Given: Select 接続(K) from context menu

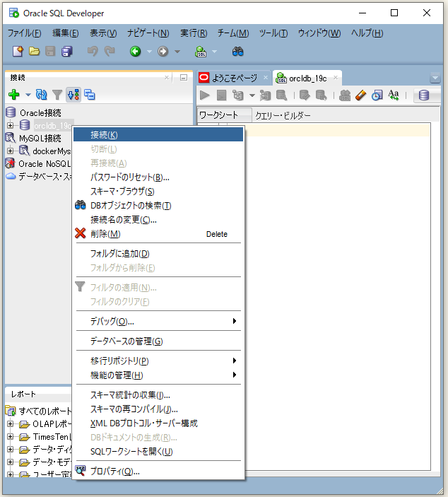Looking at the screenshot, I should click(x=158, y=135).
